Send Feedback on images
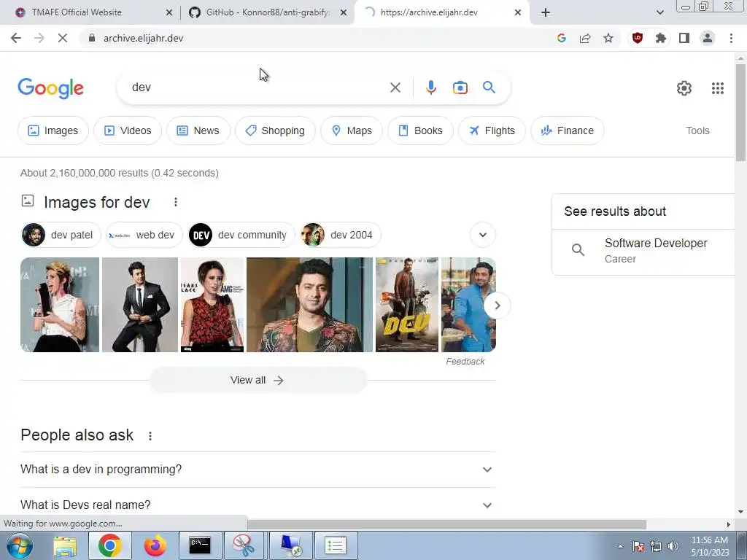This screenshot has width=747, height=560. point(465,362)
